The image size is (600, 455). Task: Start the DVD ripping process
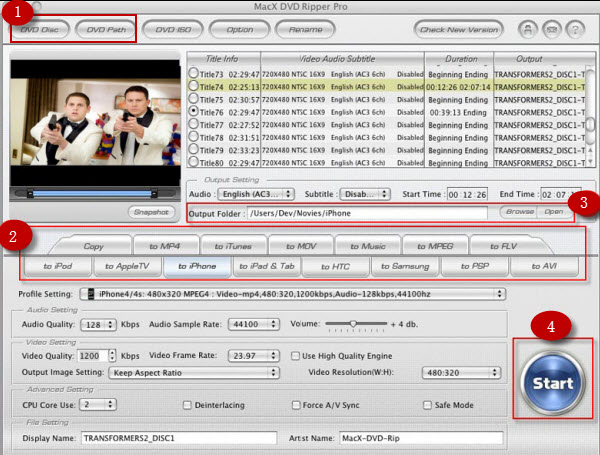point(553,383)
